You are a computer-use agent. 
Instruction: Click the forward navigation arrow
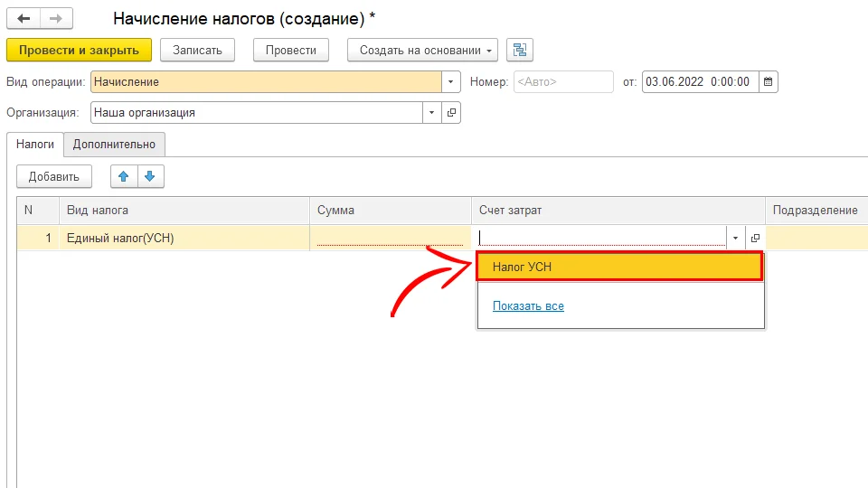point(56,19)
